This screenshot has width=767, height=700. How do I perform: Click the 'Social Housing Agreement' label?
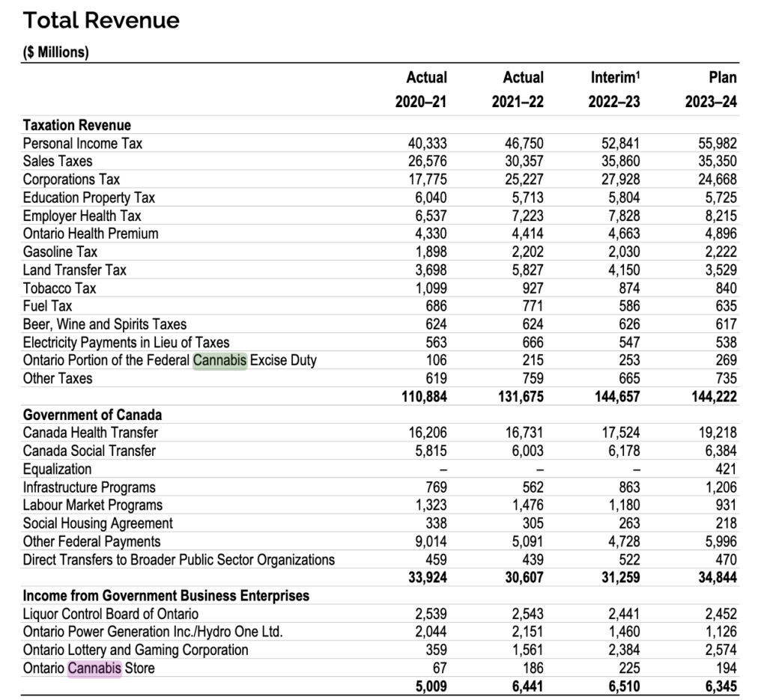98,523
